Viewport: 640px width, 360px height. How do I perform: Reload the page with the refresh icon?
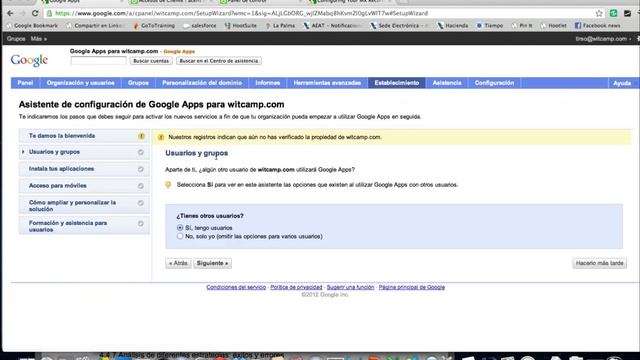coord(35,13)
